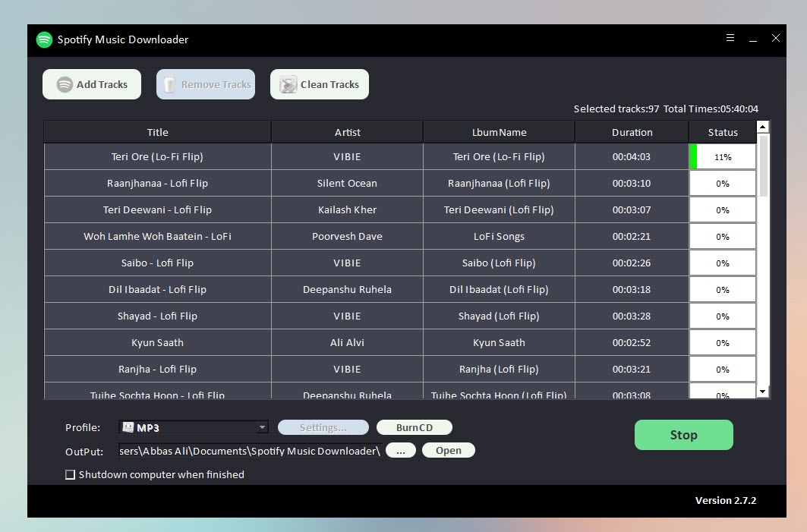
Task: Select the track "Saibo - Lofi Flip"
Action: pyautogui.click(x=157, y=263)
